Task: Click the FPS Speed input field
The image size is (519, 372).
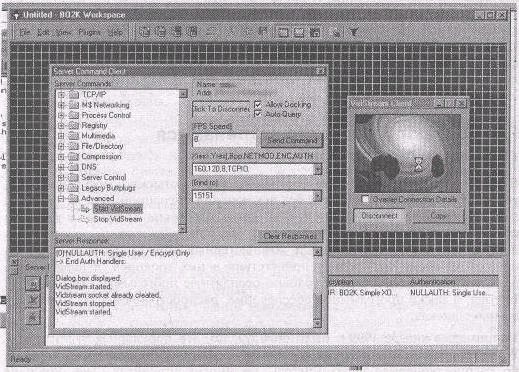Action: coord(224,140)
